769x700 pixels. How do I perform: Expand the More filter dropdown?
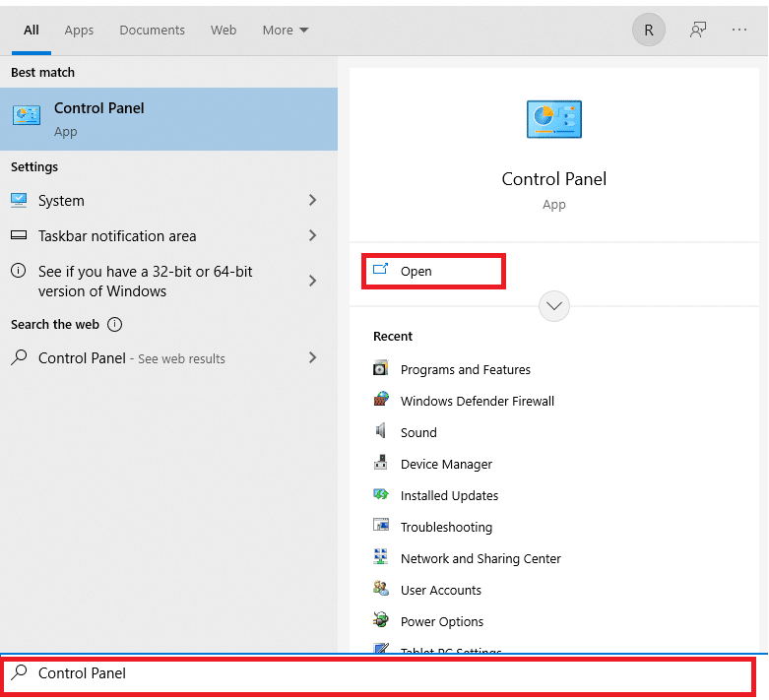pyautogui.click(x=286, y=30)
